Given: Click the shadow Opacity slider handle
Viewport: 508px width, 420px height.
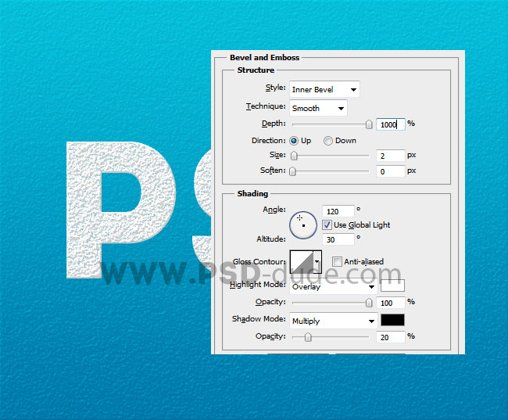Looking at the screenshot, I should [308, 337].
